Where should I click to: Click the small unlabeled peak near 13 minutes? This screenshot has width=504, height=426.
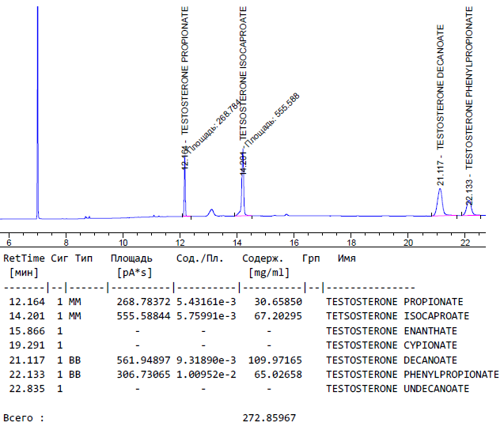211,212
